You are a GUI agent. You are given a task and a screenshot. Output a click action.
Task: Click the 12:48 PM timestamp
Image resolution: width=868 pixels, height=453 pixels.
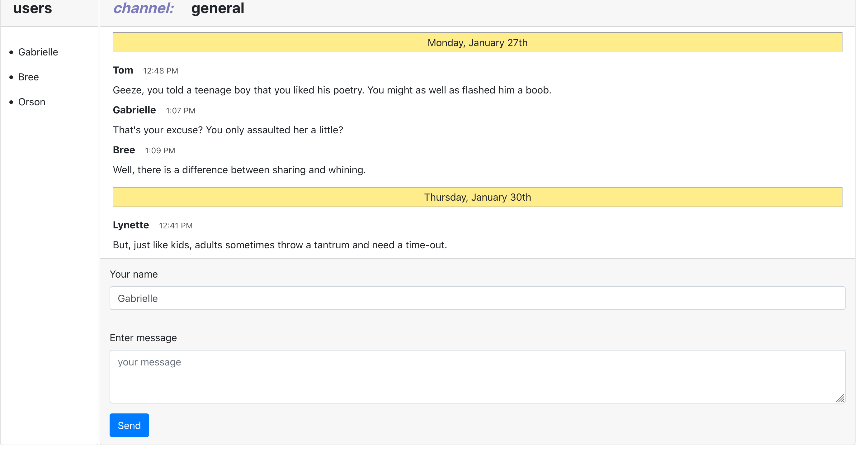pyautogui.click(x=160, y=71)
